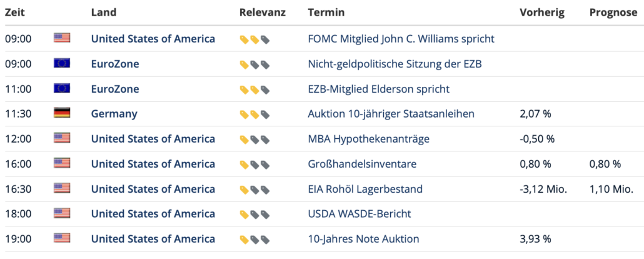This screenshot has height=259, width=644.
Task: Click the US flag in the 19:00 row
Action: pos(62,238)
